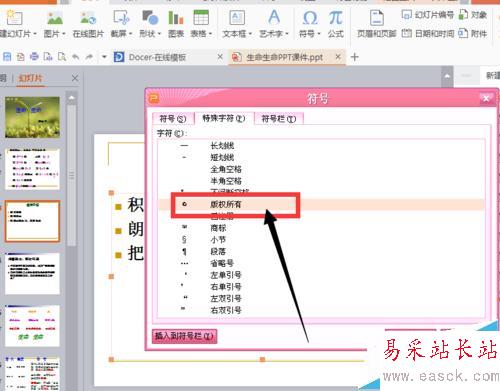Click the Online Picture (在线图片) icon

pos(88,18)
